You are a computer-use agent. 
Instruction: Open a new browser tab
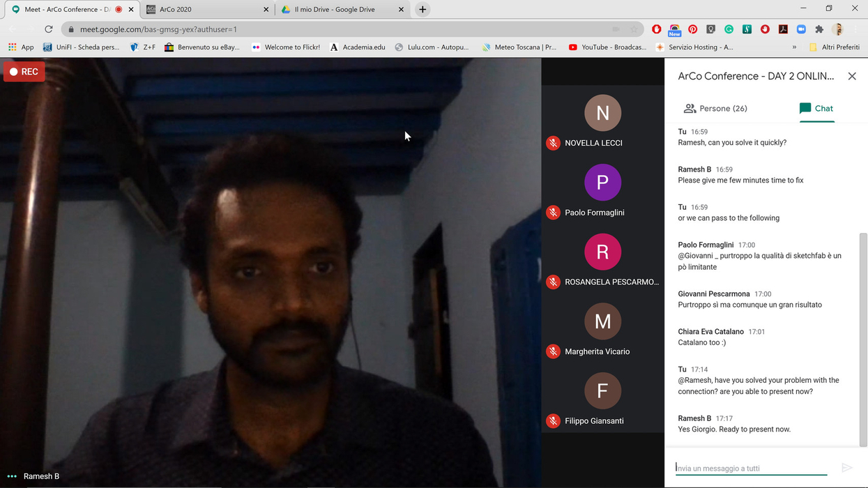(422, 10)
